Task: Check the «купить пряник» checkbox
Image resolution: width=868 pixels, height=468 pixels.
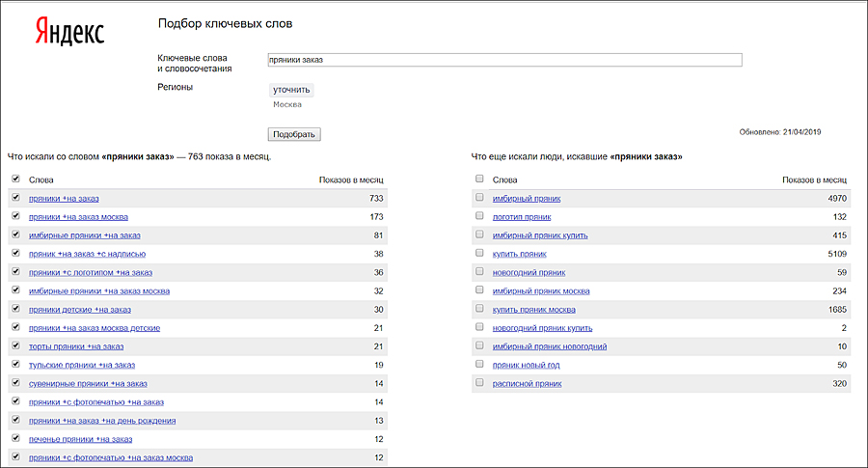Action: point(479,254)
